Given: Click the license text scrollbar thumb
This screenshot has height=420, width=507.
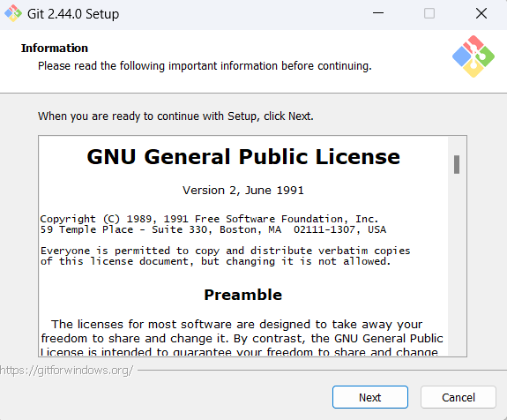Looking at the screenshot, I should tap(457, 164).
